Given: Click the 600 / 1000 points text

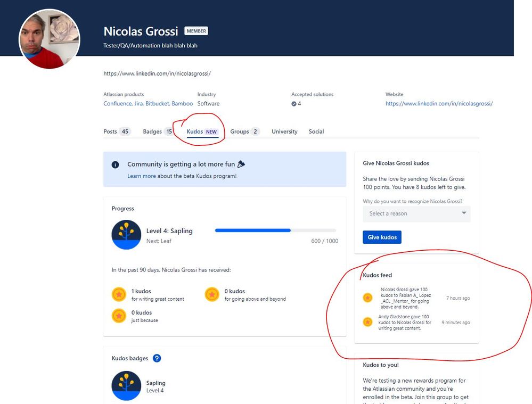Looking at the screenshot, I should pyautogui.click(x=325, y=241).
